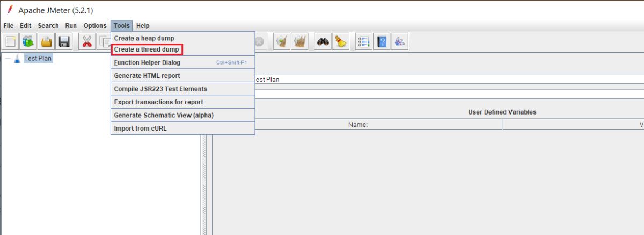The image size is (644, 235).
Task: Click the blue Help question-mark icon
Action: pos(382,41)
